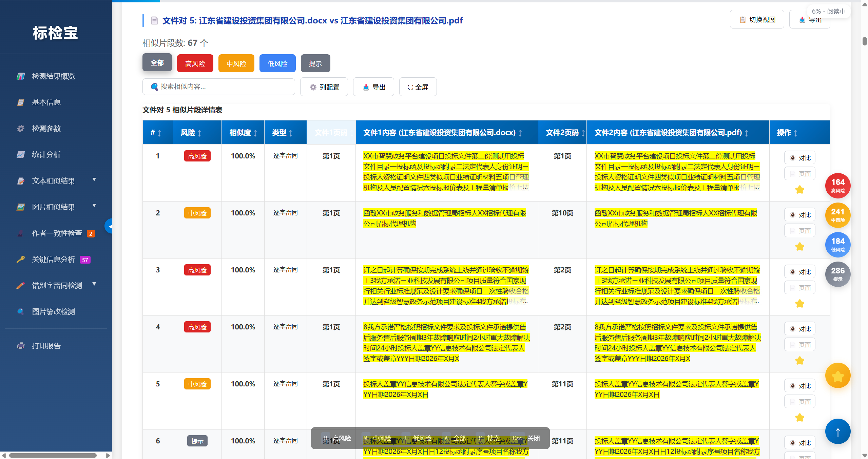Click the document icon before 文件对 5 title
Viewport: 868px width, 459px height.
(x=154, y=21)
